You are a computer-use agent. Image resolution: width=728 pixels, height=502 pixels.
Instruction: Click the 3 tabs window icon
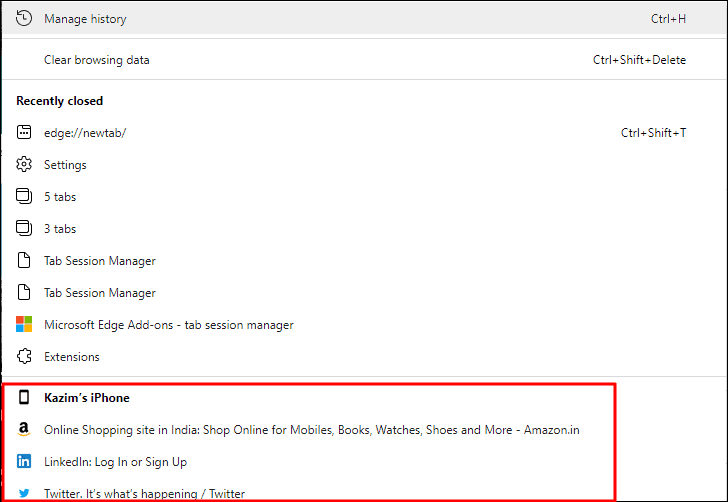24,228
